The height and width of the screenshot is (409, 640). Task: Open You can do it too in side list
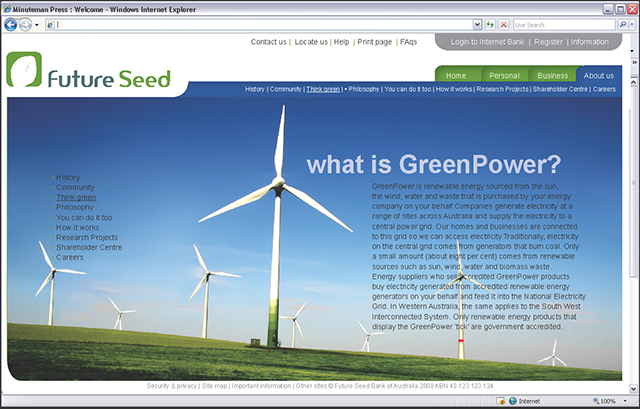[x=84, y=218]
